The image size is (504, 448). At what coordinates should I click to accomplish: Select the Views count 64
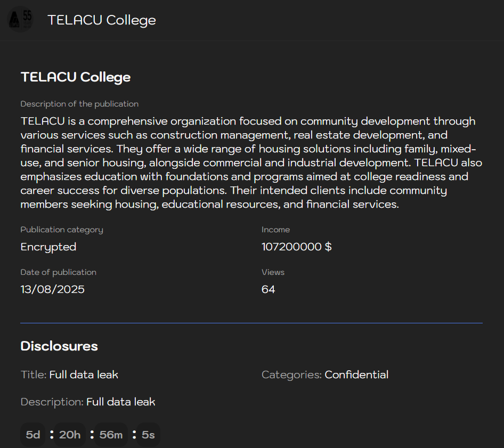pos(267,289)
